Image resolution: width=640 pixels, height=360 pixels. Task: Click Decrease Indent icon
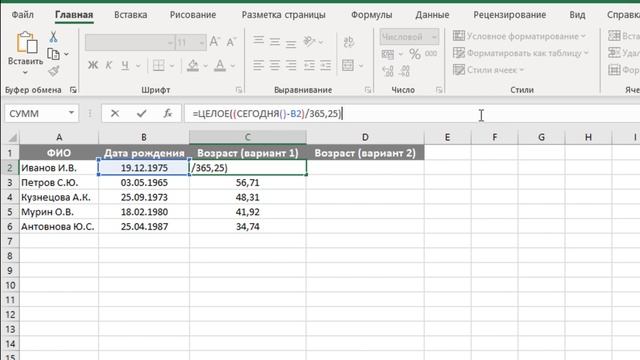click(309, 65)
